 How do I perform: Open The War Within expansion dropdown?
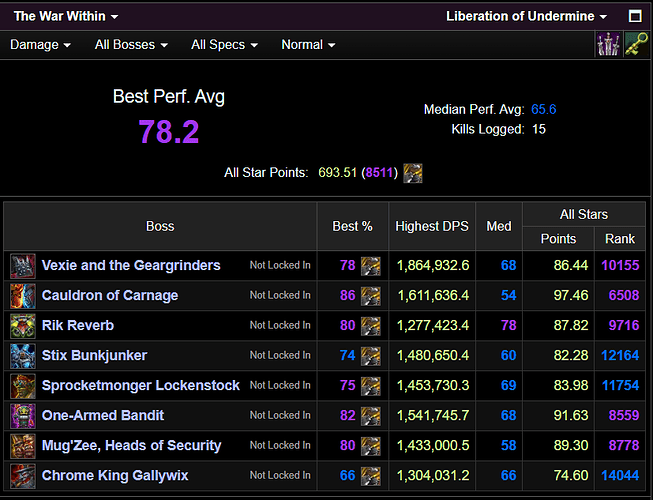click(66, 16)
